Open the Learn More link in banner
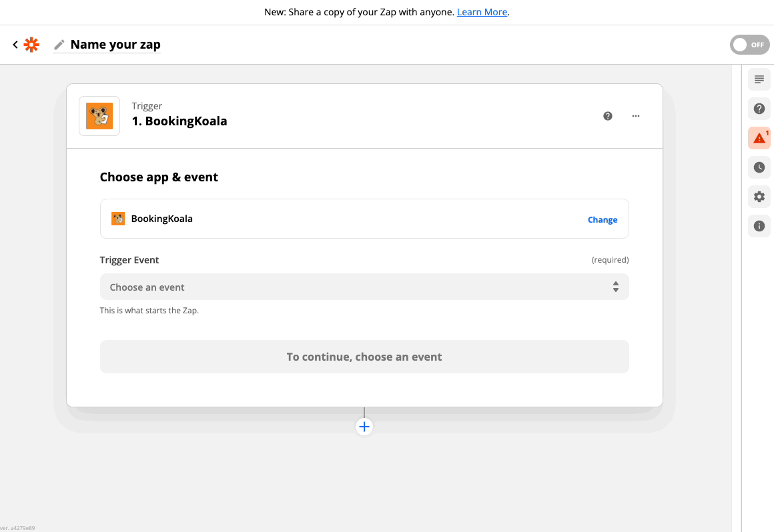This screenshot has height=532, width=774. [x=482, y=12]
